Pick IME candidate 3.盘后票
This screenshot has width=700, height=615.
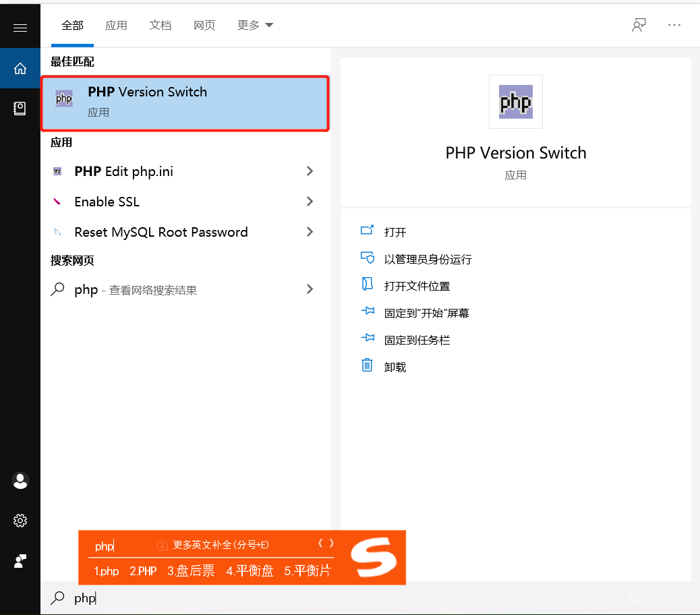[x=191, y=571]
